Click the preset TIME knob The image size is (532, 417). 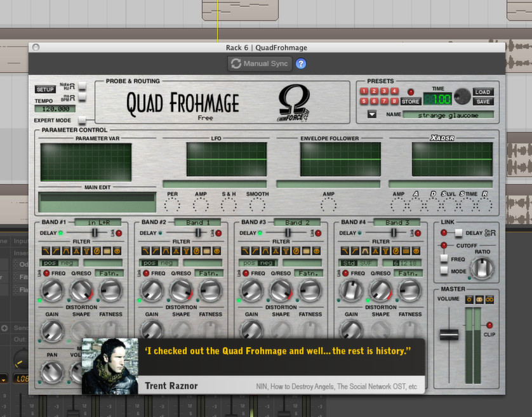[462, 96]
